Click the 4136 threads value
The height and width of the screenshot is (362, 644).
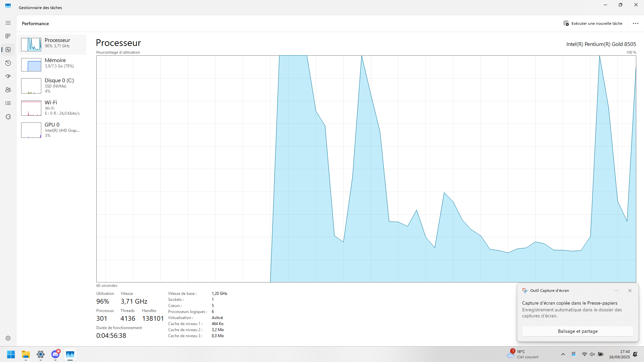pos(128,318)
